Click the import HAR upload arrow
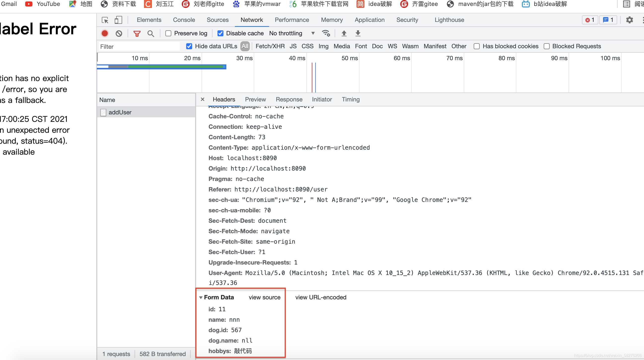 [344, 33]
